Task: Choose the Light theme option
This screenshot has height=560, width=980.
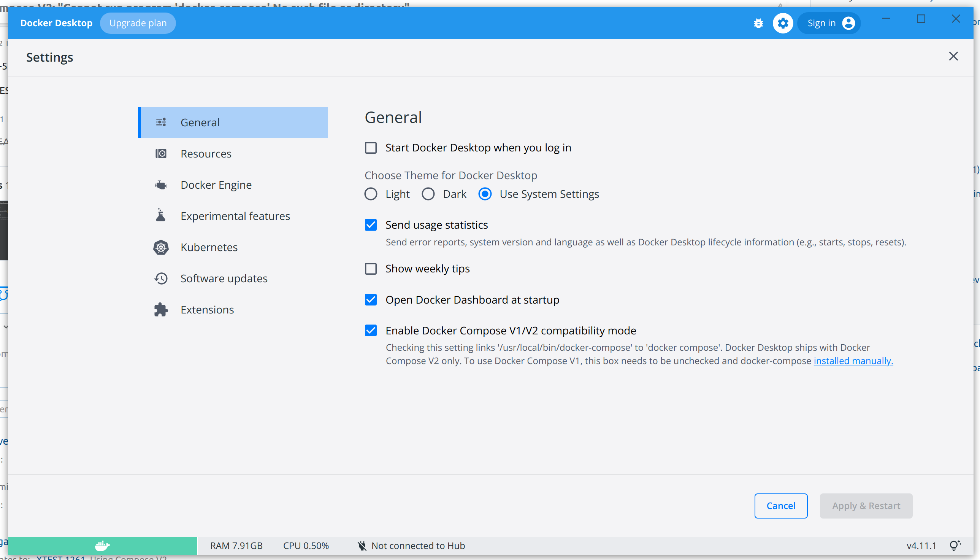Action: [x=371, y=194]
